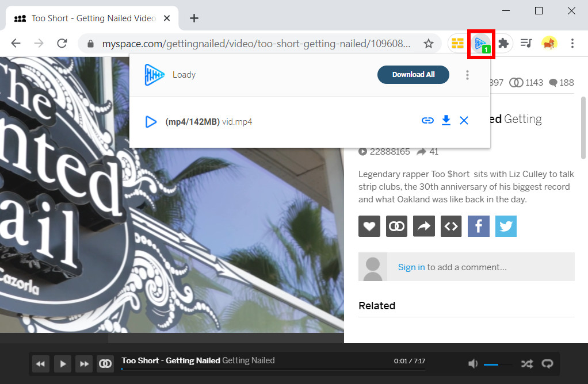Click the copy link icon in Loady popup

[427, 121]
